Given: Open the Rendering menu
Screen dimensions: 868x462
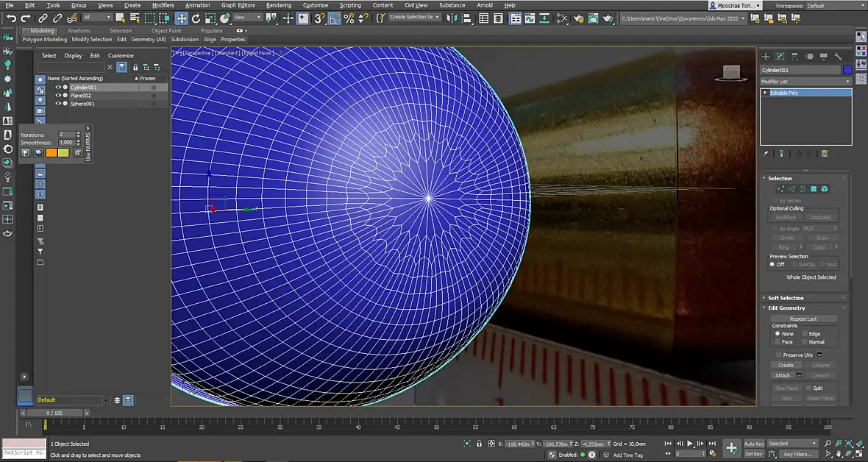Looking at the screenshot, I should (x=279, y=5).
